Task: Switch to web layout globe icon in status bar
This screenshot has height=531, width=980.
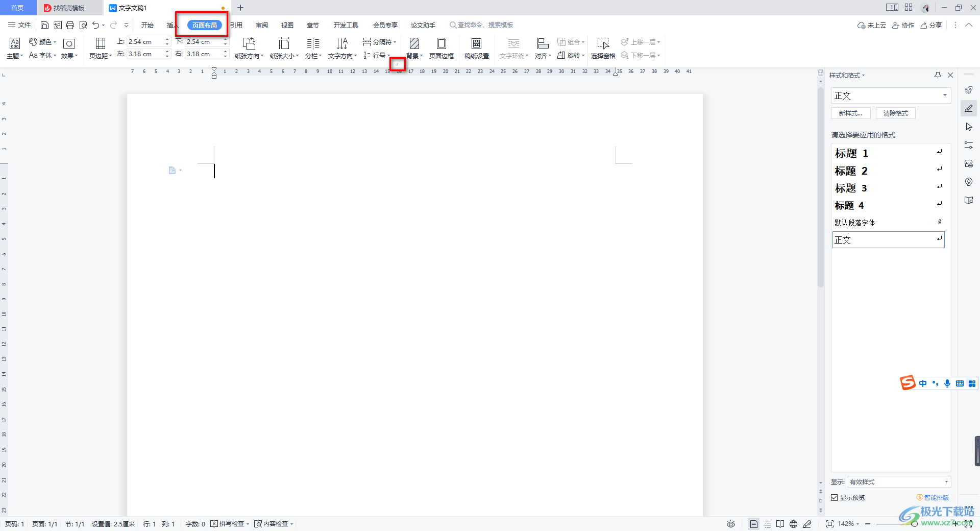Action: pos(793,524)
